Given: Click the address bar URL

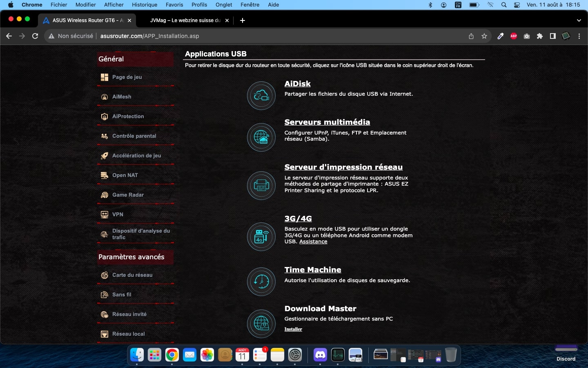Looking at the screenshot, I should (x=150, y=36).
